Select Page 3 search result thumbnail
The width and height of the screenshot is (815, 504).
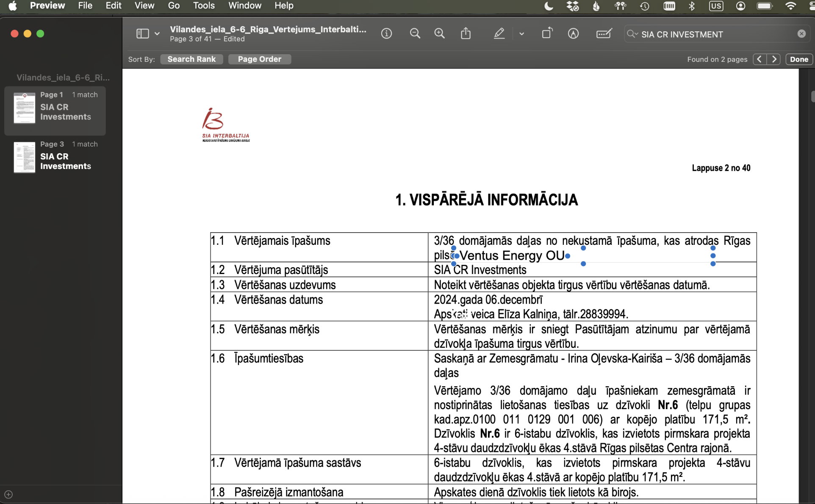pyautogui.click(x=25, y=157)
